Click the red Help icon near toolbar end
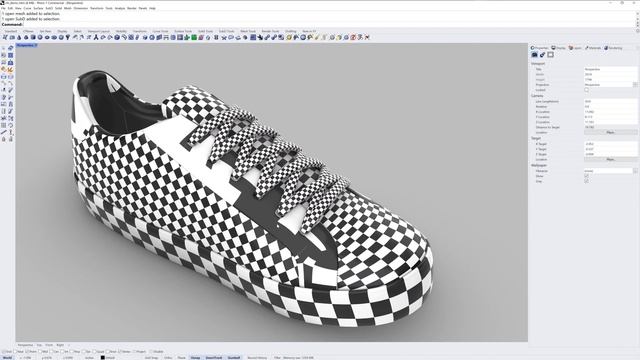The image size is (640, 360). point(353,37)
